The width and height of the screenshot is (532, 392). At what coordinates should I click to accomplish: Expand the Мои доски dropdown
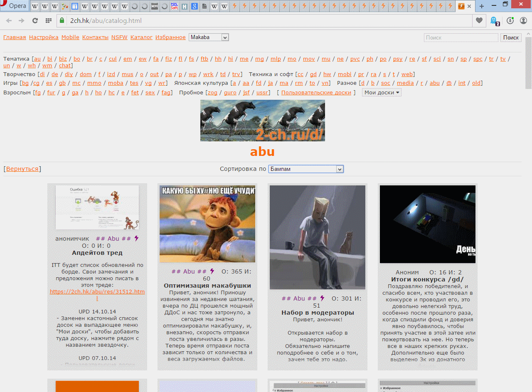382,93
